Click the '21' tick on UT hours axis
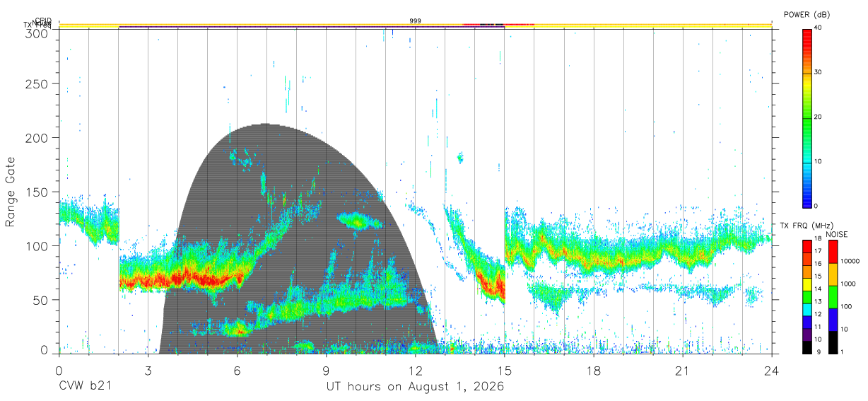Screen dimensions: 868x401 (x=682, y=371)
